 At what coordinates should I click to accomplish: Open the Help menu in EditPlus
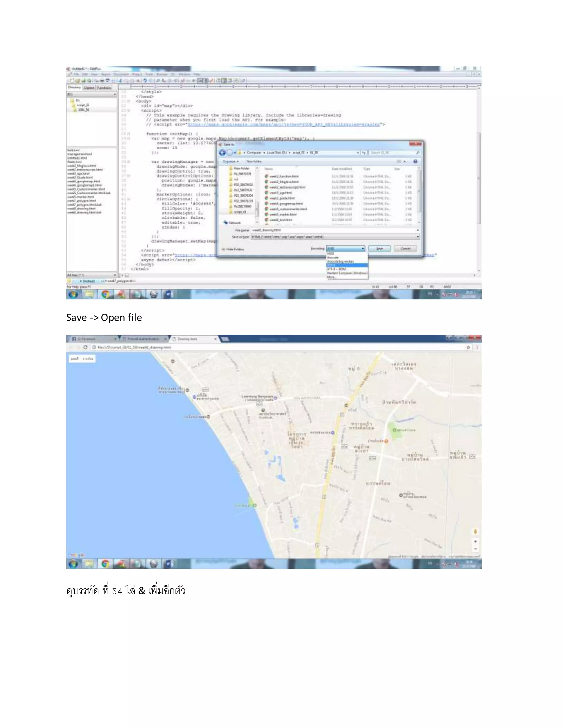click(x=197, y=74)
